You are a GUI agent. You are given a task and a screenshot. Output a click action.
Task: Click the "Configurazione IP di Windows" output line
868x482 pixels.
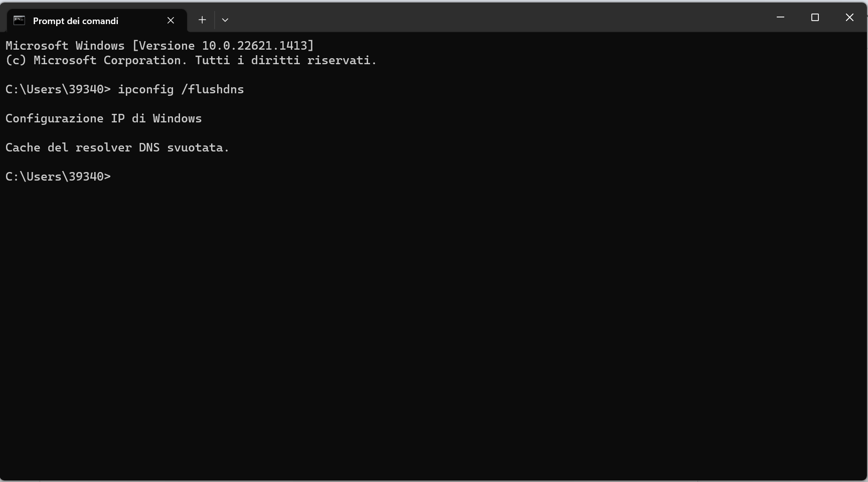[103, 118]
